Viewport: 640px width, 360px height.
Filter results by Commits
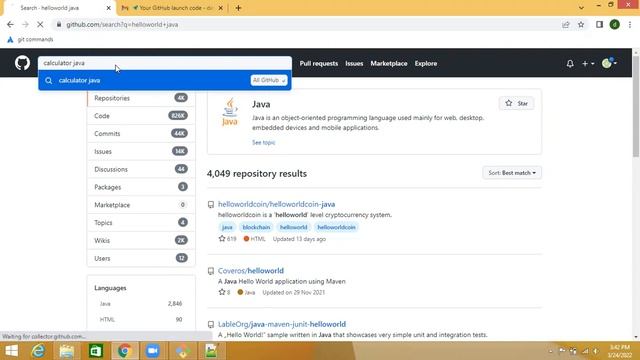tap(141, 133)
